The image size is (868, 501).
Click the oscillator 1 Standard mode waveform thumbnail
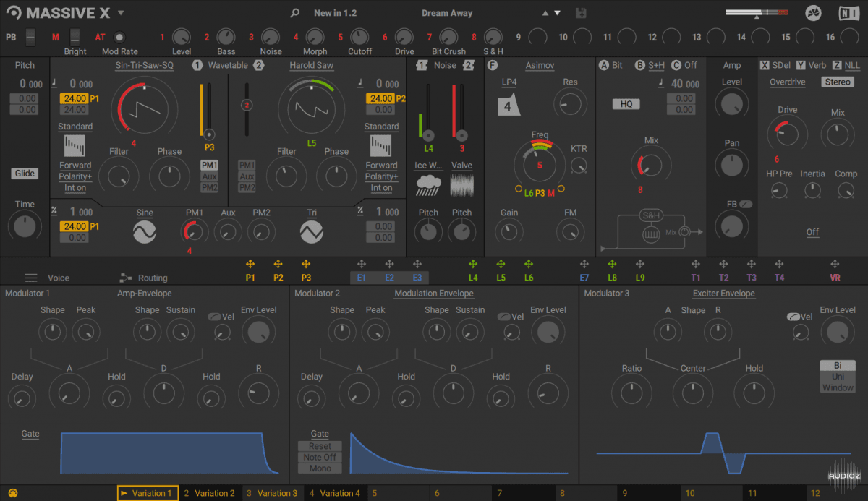coord(75,145)
